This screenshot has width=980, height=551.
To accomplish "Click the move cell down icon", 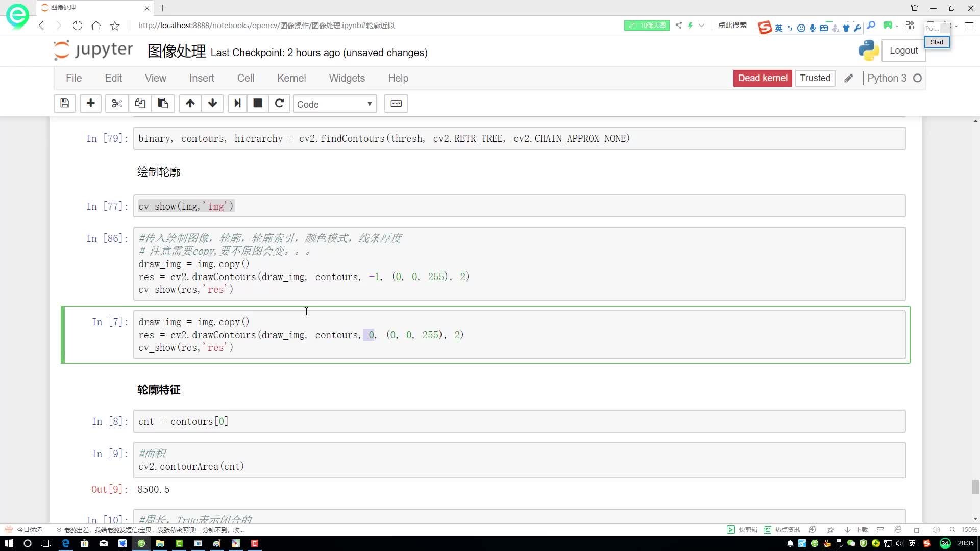I will pyautogui.click(x=213, y=104).
